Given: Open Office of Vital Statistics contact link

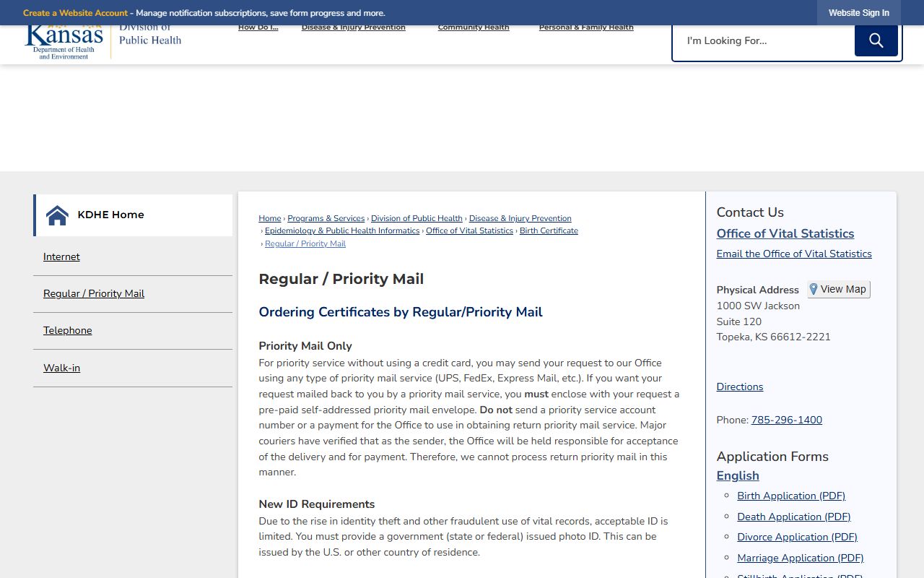Looking at the screenshot, I should click(x=785, y=233).
